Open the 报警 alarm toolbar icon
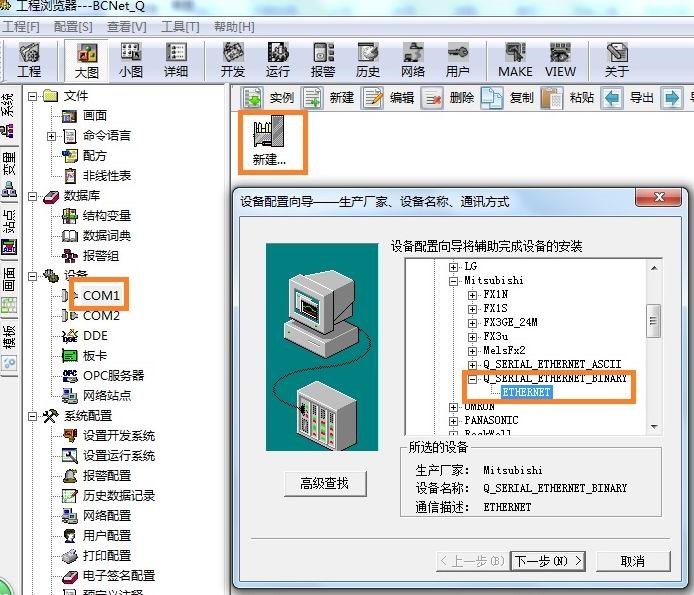 323,60
